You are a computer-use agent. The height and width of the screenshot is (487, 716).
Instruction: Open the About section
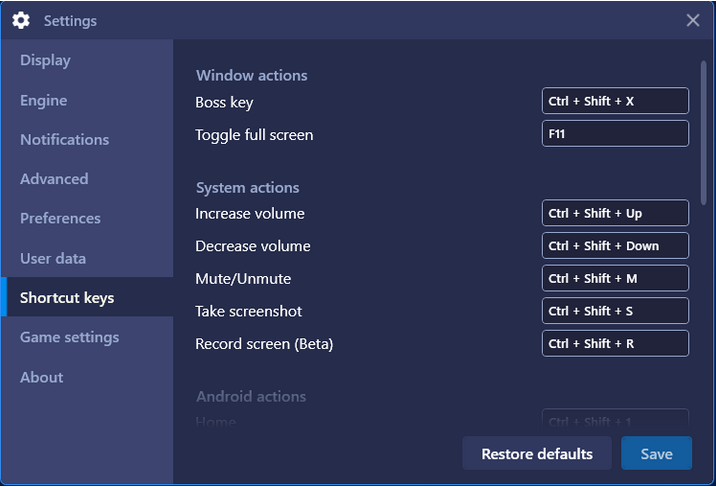point(42,377)
